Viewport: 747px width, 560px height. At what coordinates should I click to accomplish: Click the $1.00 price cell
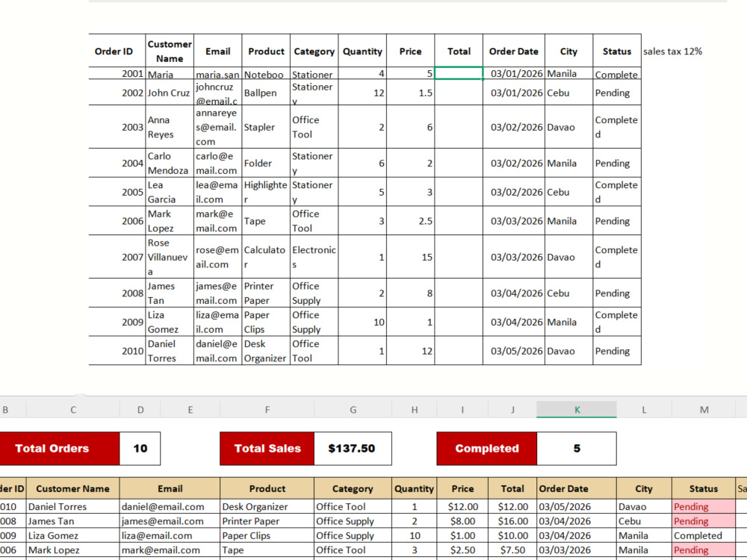click(x=462, y=535)
